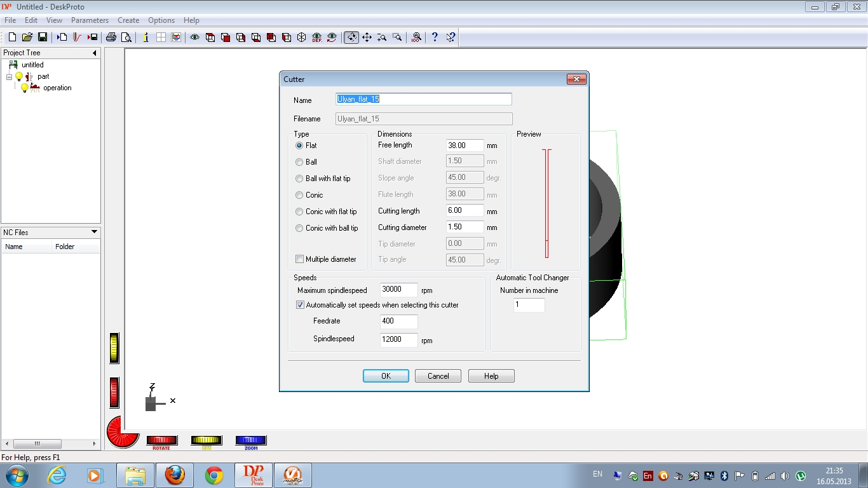
Task: Open the Parameters menu
Action: tap(90, 20)
